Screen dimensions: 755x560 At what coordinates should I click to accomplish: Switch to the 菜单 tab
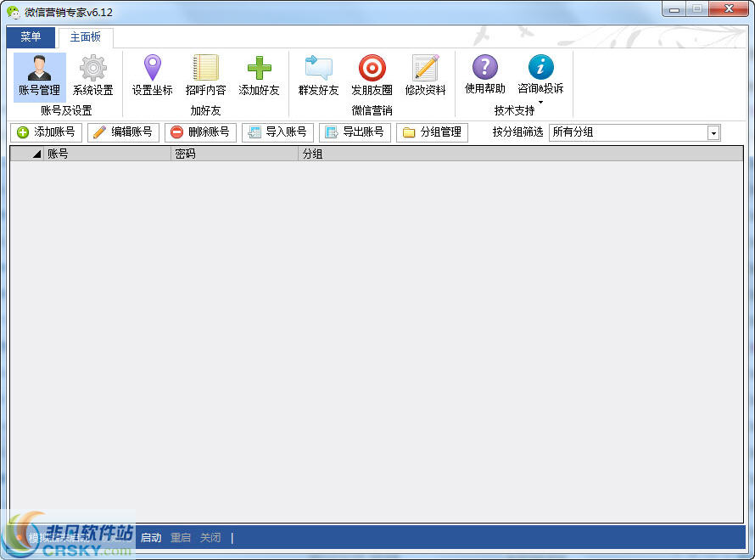coord(31,37)
